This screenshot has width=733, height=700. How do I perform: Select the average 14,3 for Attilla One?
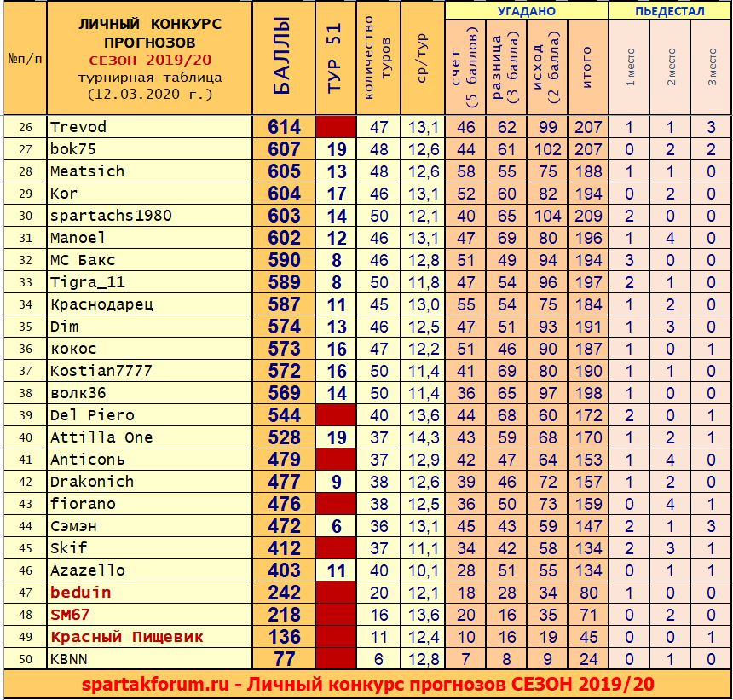point(424,437)
